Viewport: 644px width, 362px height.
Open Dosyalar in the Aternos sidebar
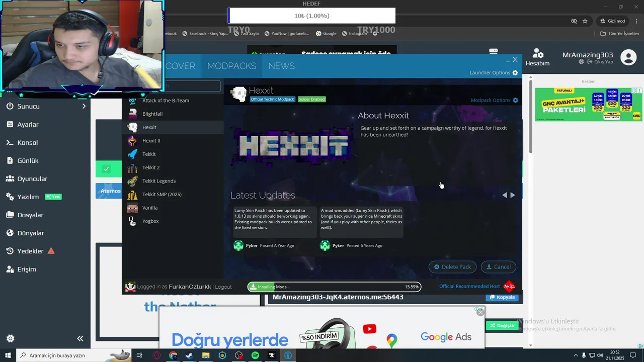coord(30,215)
